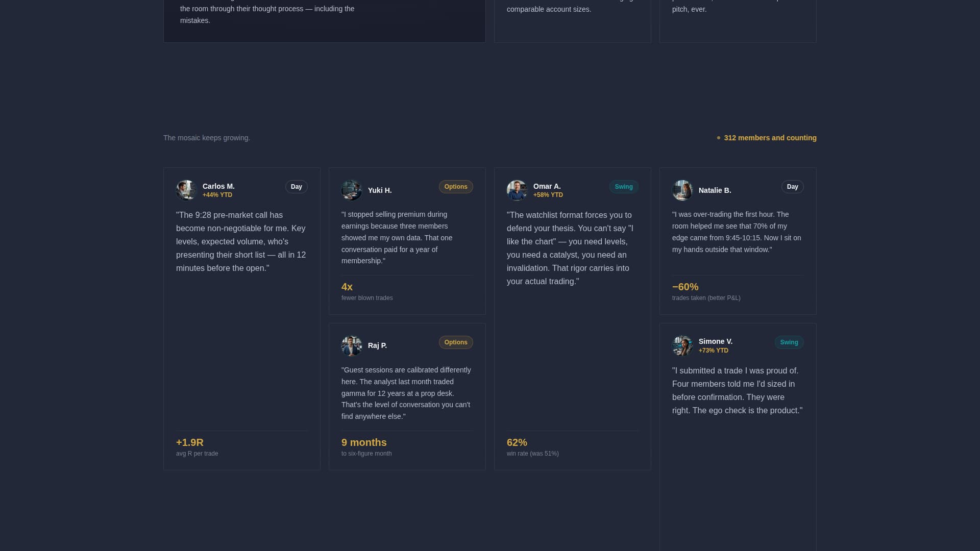The height and width of the screenshot is (551, 980).
Task: Select the Day badge on Carlos M.'s card
Action: pos(297,187)
